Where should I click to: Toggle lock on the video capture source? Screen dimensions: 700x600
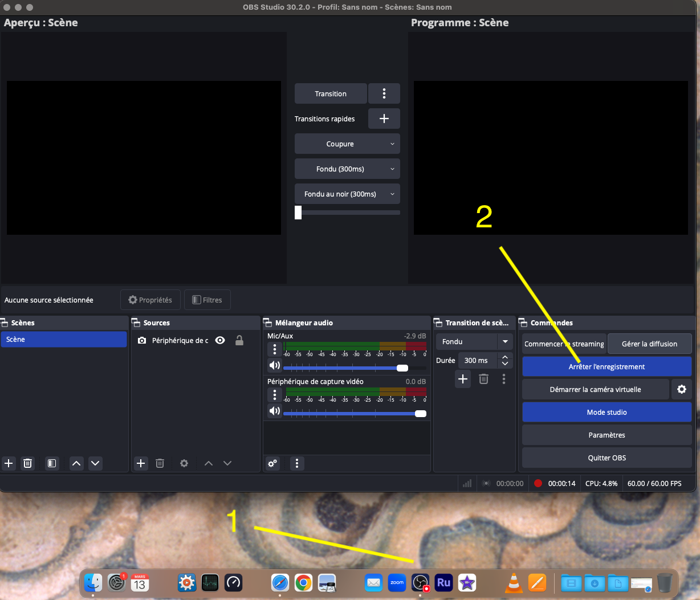[x=239, y=340]
